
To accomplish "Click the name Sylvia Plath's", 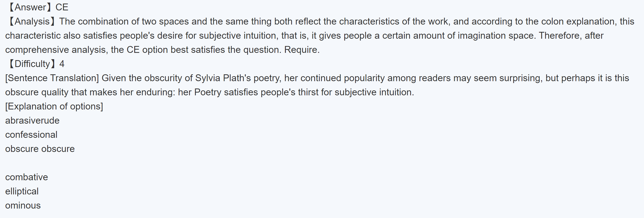I will pyautogui.click(x=223, y=78).
